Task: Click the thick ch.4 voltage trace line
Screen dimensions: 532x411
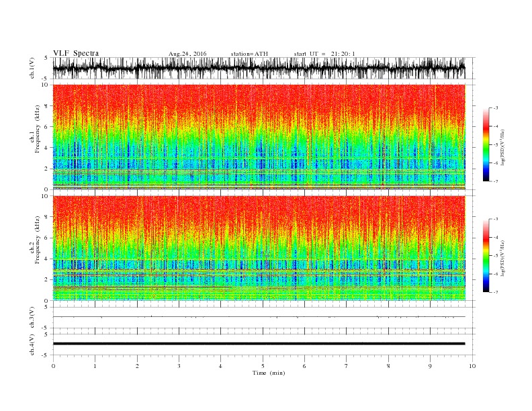Action: click(x=259, y=344)
